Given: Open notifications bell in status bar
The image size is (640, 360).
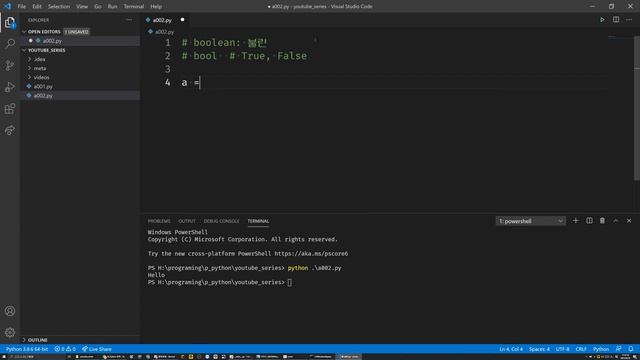Looking at the screenshot, I should click(x=631, y=349).
